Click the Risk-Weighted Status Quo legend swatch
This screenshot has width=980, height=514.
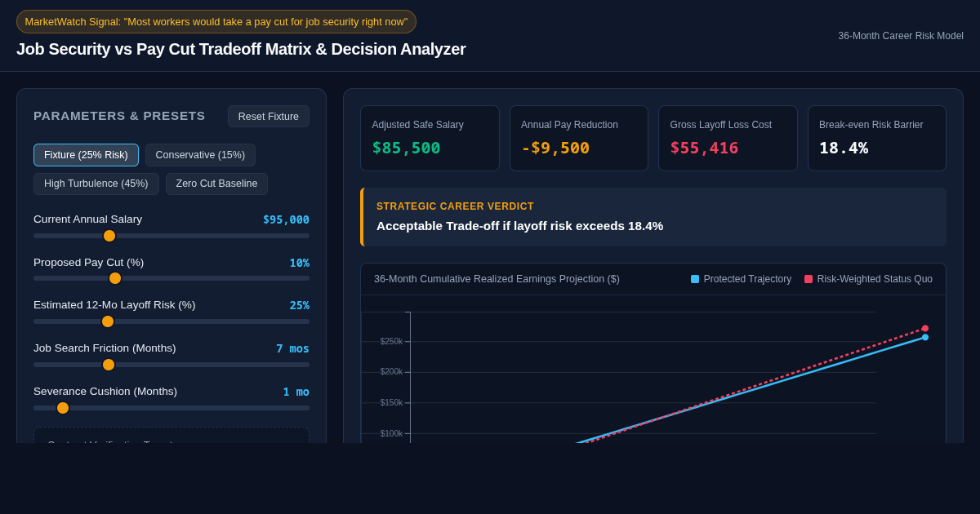[808, 279]
